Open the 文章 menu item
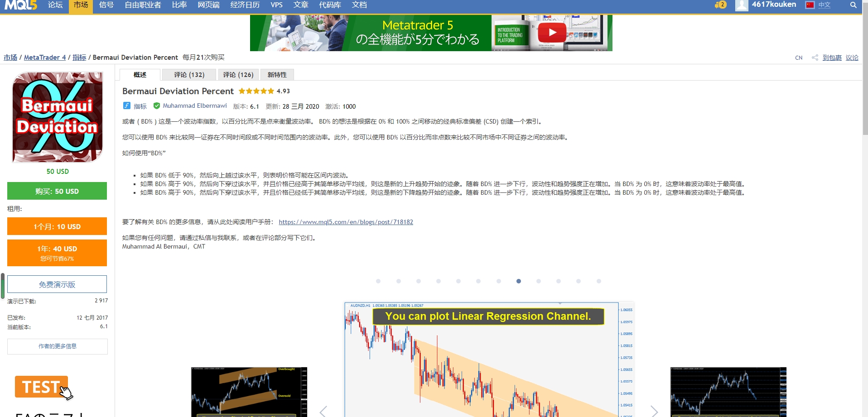 (x=301, y=5)
